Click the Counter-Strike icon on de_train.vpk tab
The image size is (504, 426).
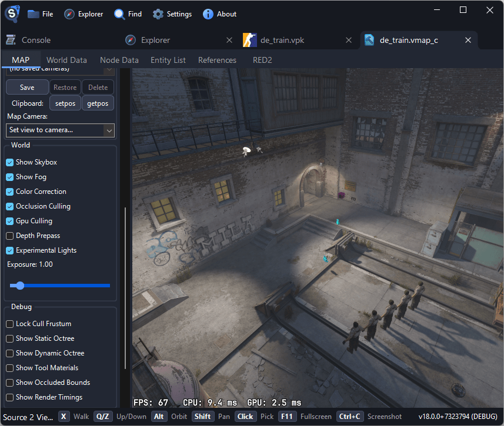[x=249, y=40]
